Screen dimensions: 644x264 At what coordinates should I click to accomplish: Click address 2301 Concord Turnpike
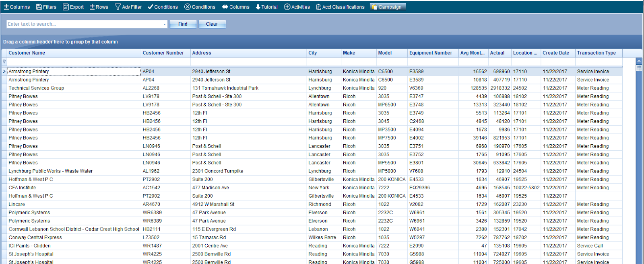pyautogui.click(x=218, y=171)
